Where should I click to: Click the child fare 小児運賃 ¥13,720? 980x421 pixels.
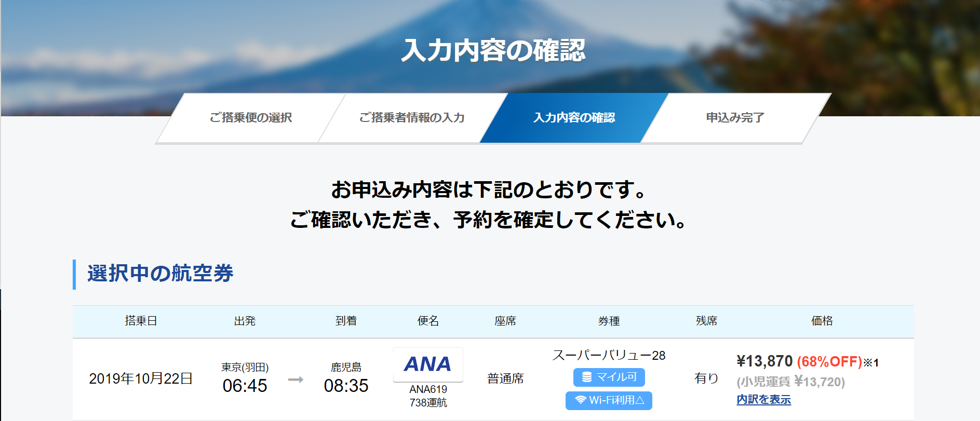point(790,382)
